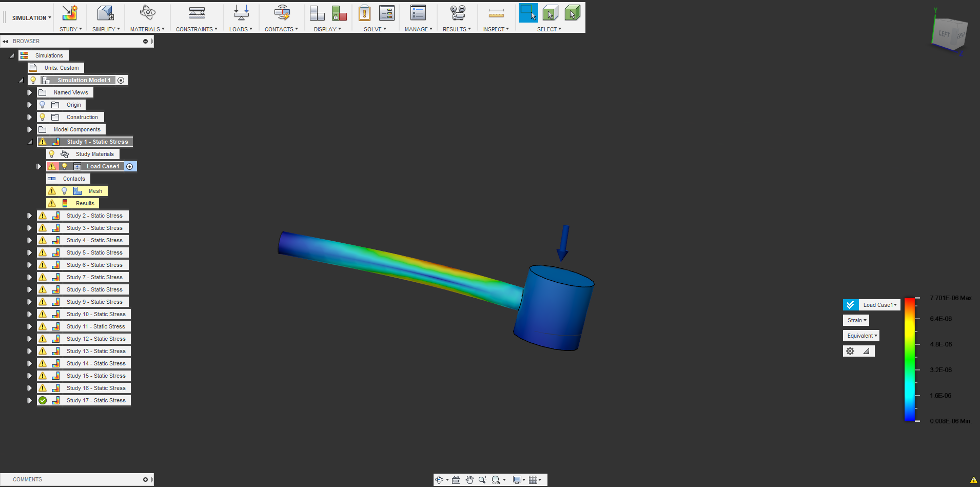Open the Strain result type dropdown
Image resolution: width=980 pixels, height=487 pixels.
click(x=856, y=320)
